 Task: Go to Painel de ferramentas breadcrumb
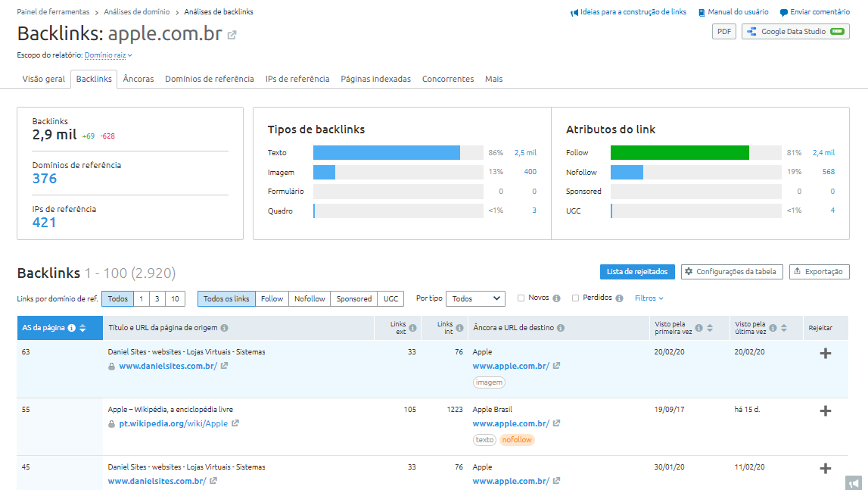tap(53, 11)
